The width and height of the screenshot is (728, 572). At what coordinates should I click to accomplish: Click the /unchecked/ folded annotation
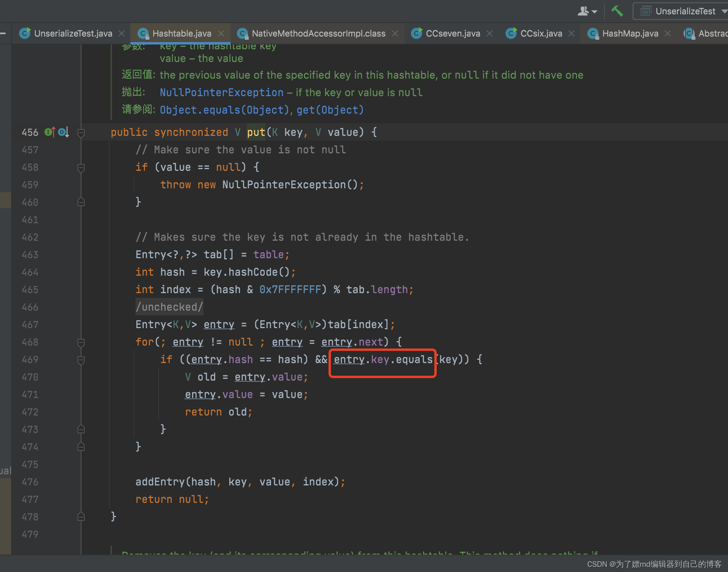point(169,307)
